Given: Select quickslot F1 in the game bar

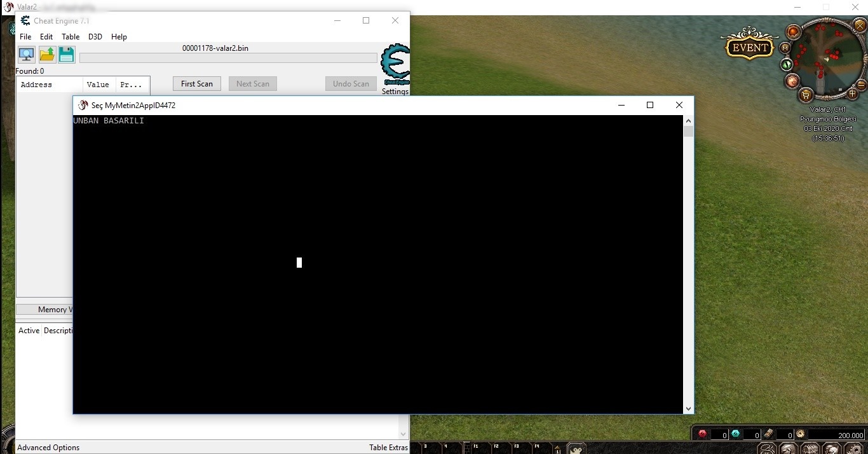Looking at the screenshot, I should pos(481,449).
